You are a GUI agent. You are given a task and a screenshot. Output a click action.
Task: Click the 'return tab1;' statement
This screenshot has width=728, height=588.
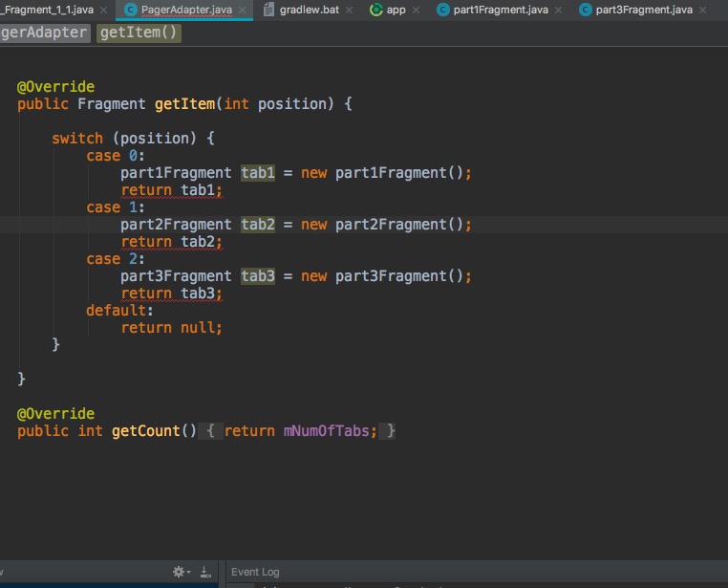[x=172, y=190]
